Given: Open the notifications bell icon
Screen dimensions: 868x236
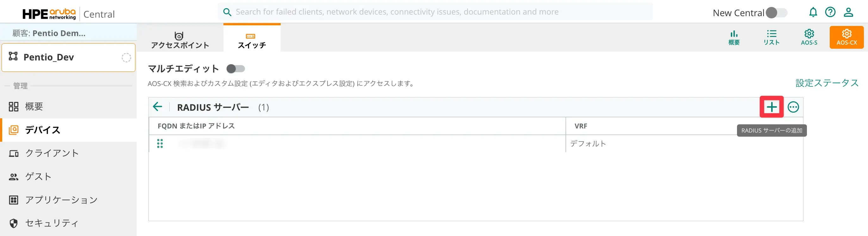Looking at the screenshot, I should click(x=813, y=12).
